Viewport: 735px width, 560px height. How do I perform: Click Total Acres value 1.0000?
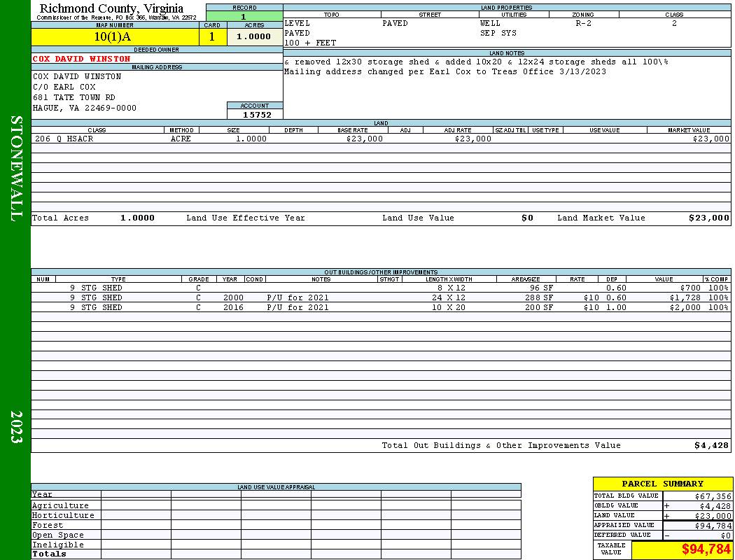click(137, 218)
